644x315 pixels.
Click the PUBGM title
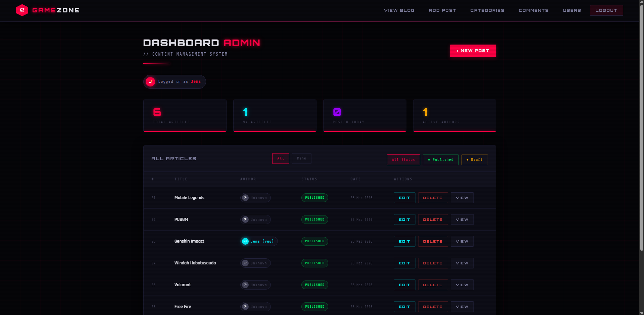[181, 219]
